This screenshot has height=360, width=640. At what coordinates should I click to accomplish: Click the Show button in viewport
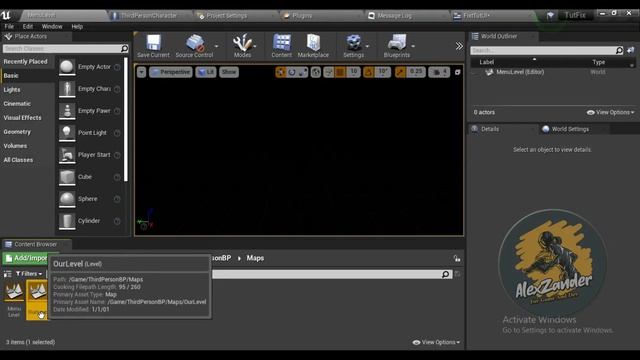point(229,72)
